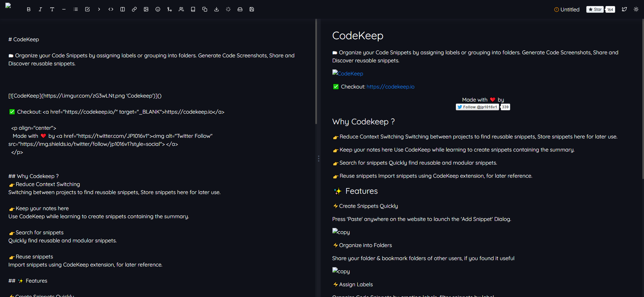
Task: Open the 339 followers count badge
Action: (x=505, y=107)
